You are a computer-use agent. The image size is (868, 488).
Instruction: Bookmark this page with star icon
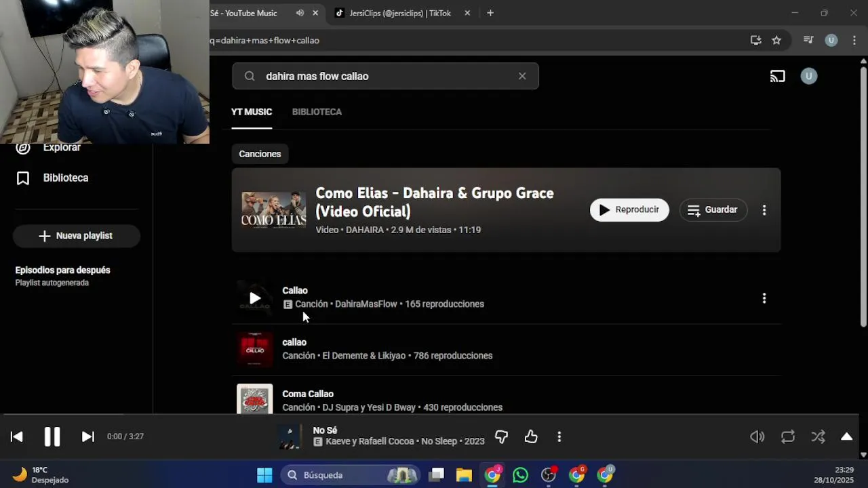(776, 41)
